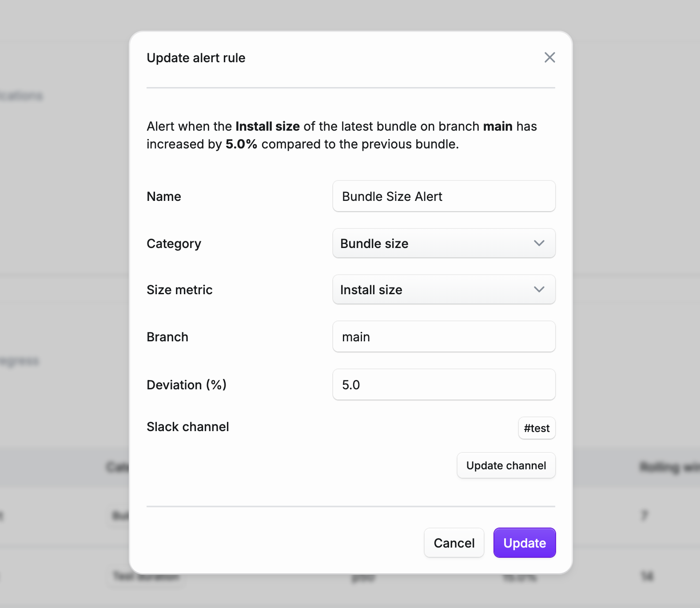Click the Update button
This screenshot has height=608, width=700.
point(524,543)
